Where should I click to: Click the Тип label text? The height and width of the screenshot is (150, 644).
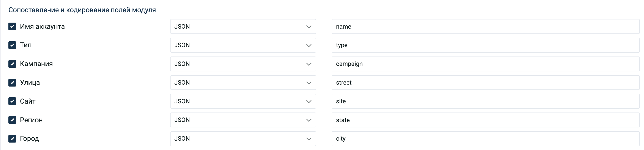point(26,45)
